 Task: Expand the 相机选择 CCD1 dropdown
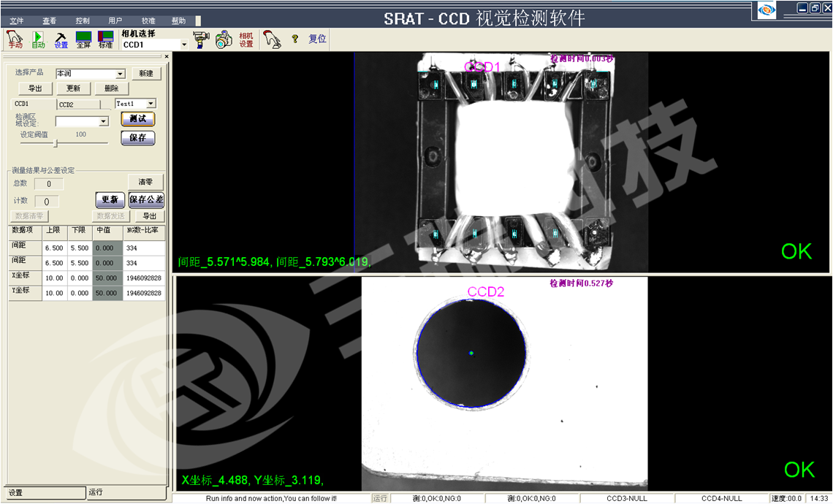(184, 45)
